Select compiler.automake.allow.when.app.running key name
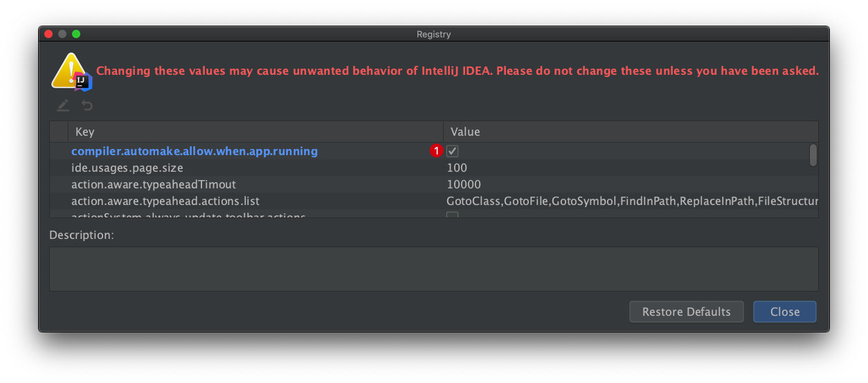Viewport: 868px width, 383px height. click(x=195, y=151)
